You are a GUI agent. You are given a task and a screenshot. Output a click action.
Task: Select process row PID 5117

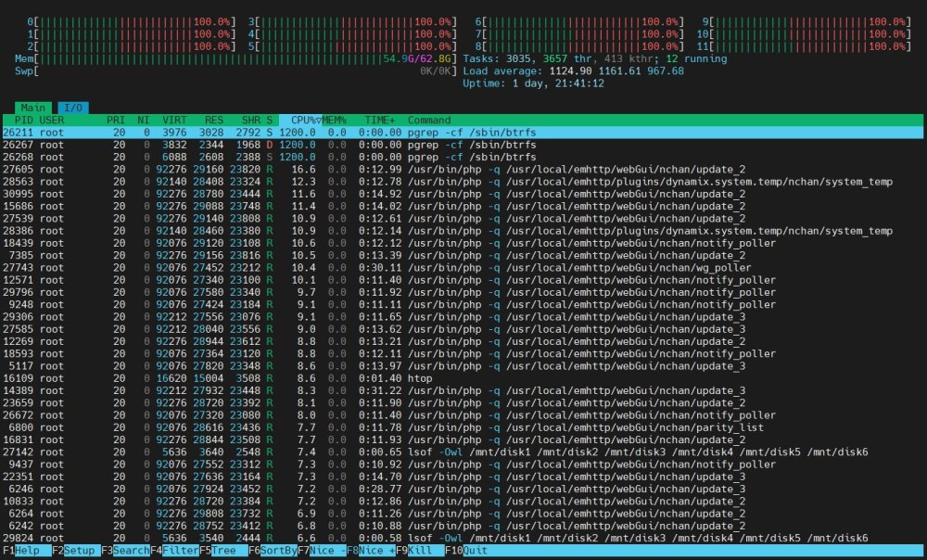pos(463,366)
